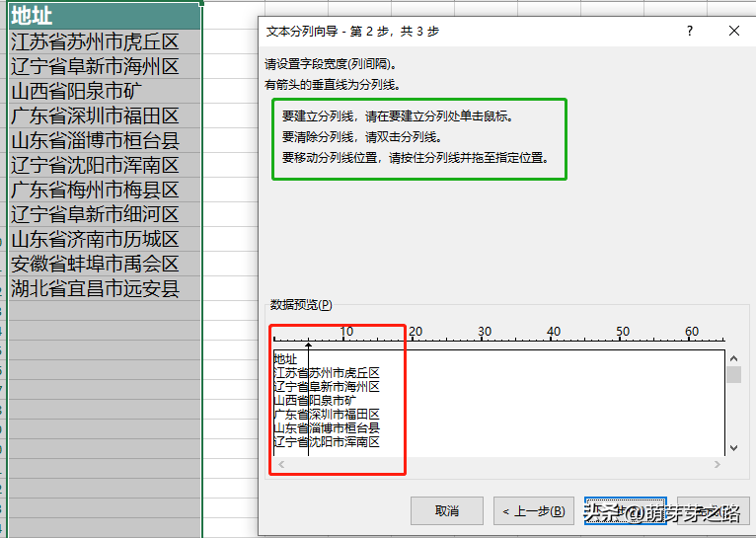Click preview row 辽宁省阜新市海州区
Screen dimensions: 756x538
tap(327, 387)
